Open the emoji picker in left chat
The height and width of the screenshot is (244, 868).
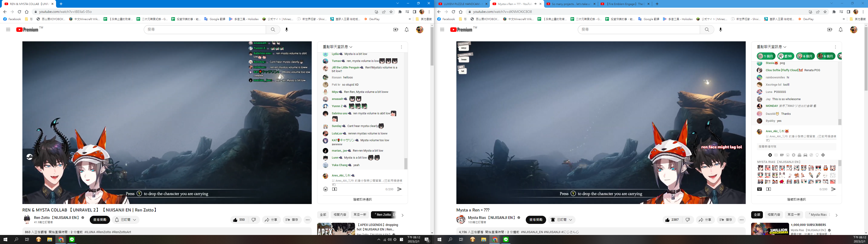pos(325,189)
